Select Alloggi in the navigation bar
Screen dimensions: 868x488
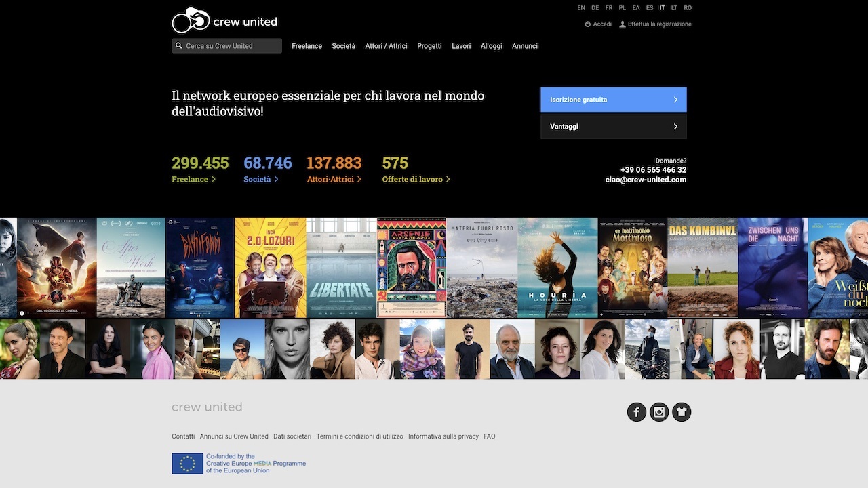coord(491,45)
